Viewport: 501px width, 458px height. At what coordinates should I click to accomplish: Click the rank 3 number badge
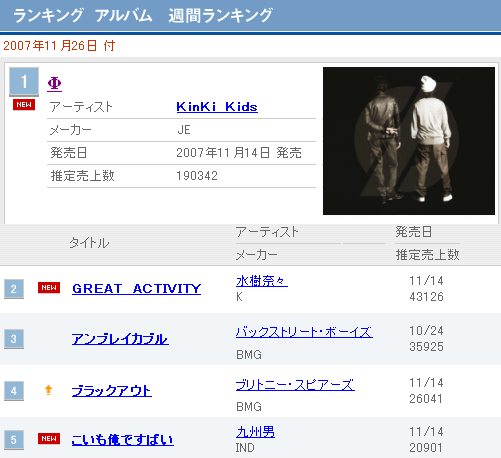(14, 339)
